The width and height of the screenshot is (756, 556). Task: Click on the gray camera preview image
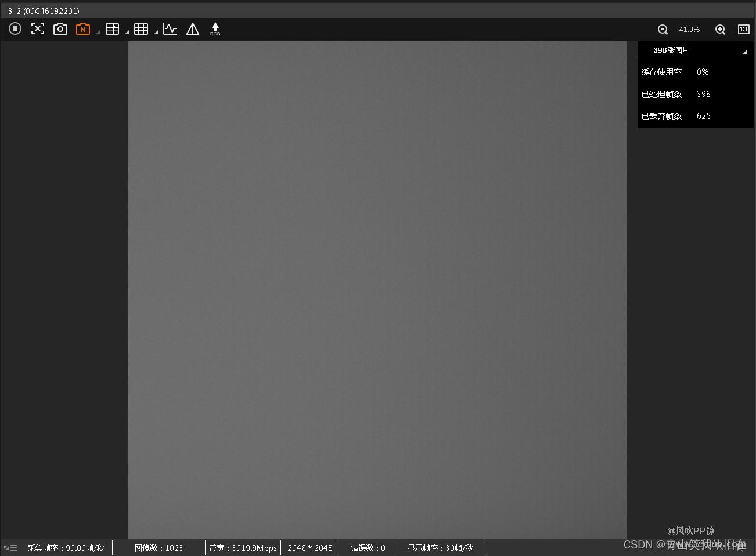[377, 290]
